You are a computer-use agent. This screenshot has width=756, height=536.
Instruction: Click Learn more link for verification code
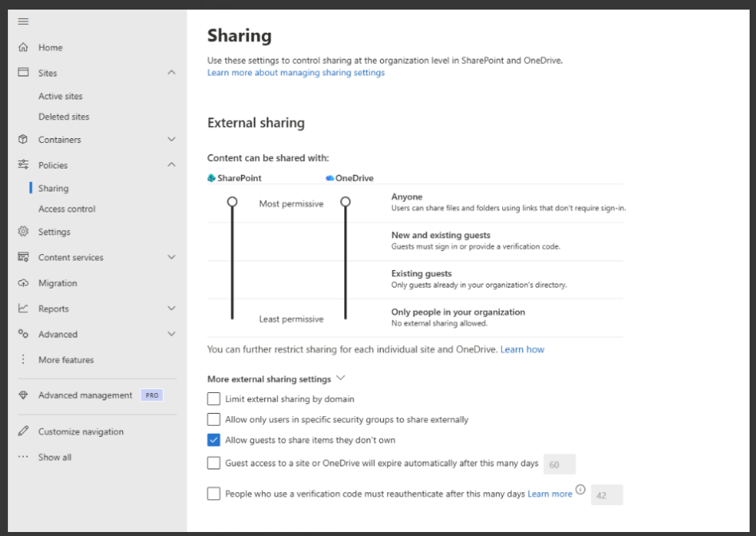(x=550, y=494)
